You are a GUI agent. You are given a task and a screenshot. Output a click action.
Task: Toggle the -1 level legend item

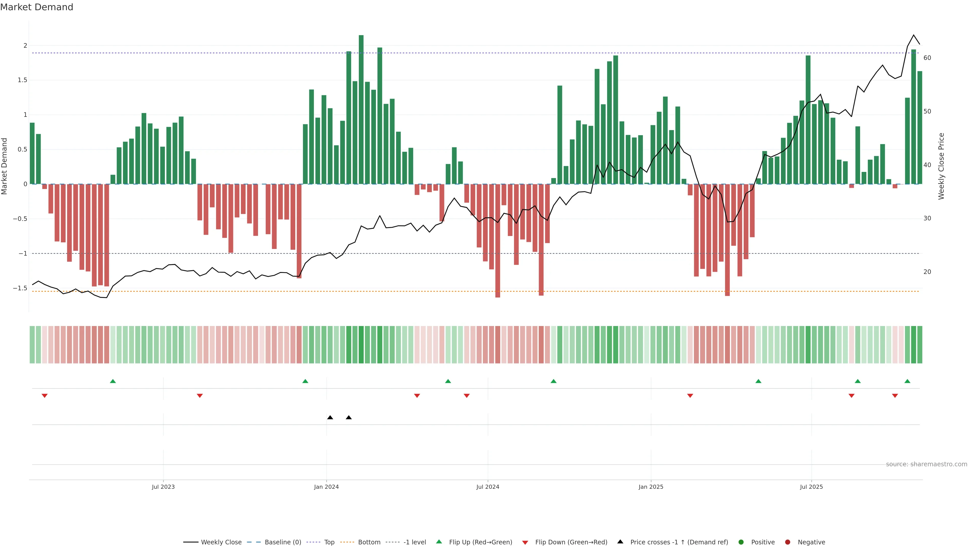coord(414,542)
